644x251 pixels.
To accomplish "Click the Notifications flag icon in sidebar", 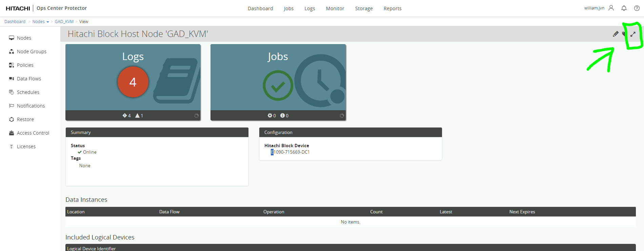I will click(12, 106).
